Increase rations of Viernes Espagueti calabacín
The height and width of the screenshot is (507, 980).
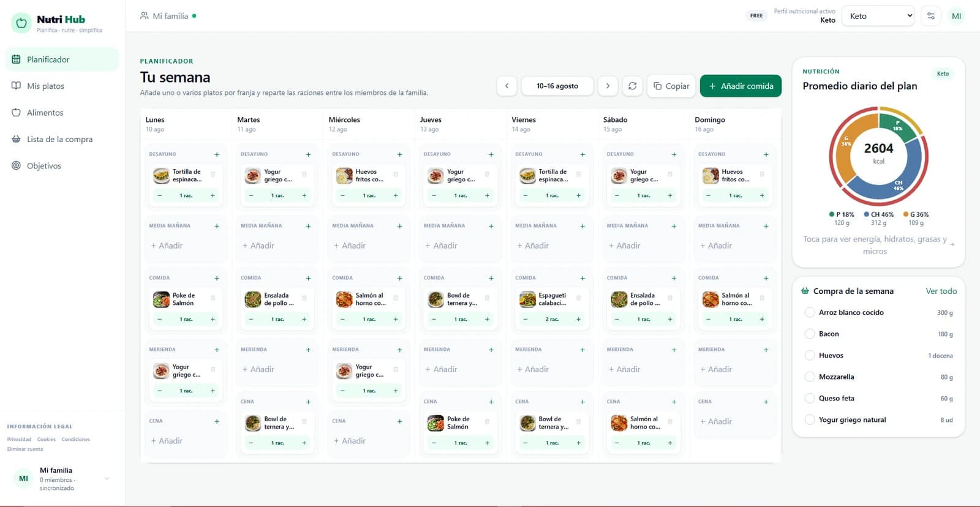tap(578, 319)
